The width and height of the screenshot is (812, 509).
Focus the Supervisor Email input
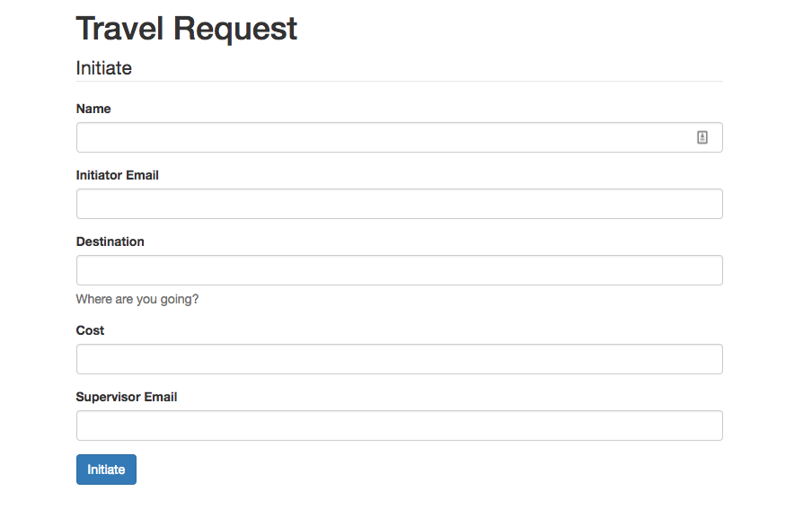(399, 426)
